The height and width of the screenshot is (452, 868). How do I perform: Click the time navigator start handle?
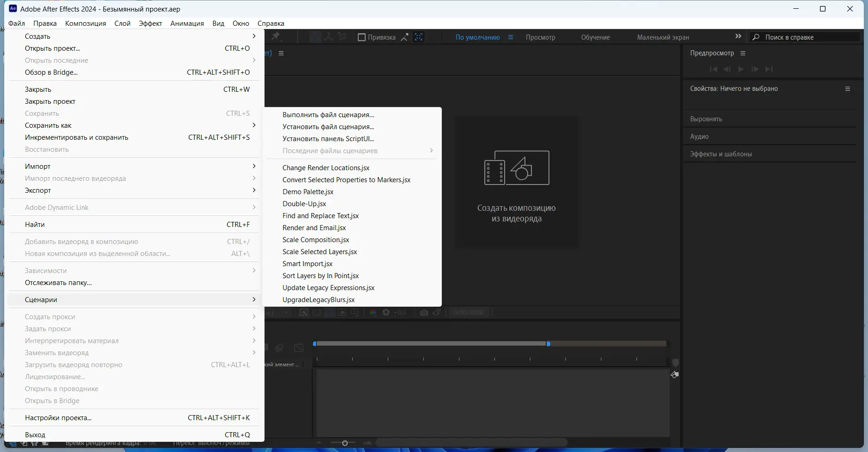[315, 344]
